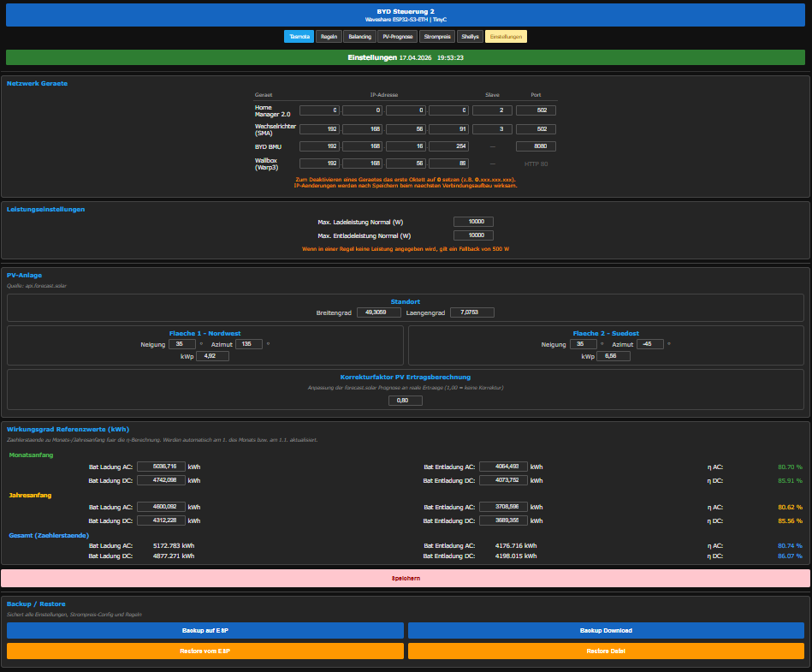This screenshot has height=672, width=812.
Task: Click the highlighted Einstellungen tab
Action: [506, 37]
